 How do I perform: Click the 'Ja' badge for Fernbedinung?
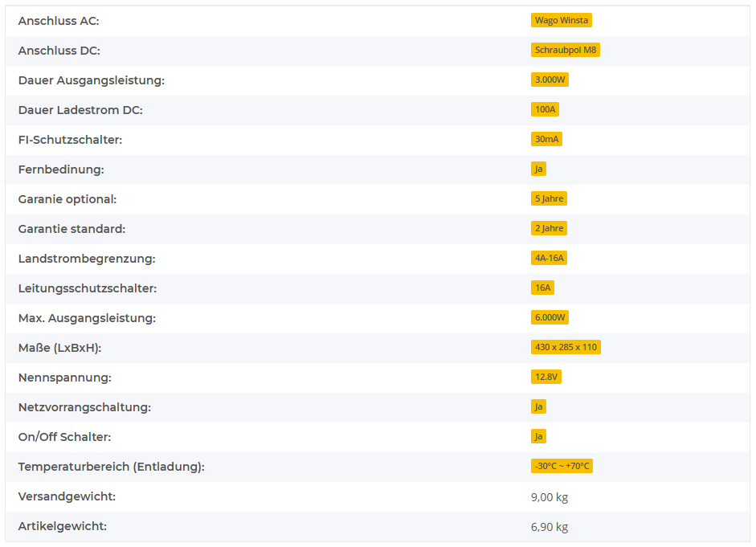pyautogui.click(x=538, y=169)
